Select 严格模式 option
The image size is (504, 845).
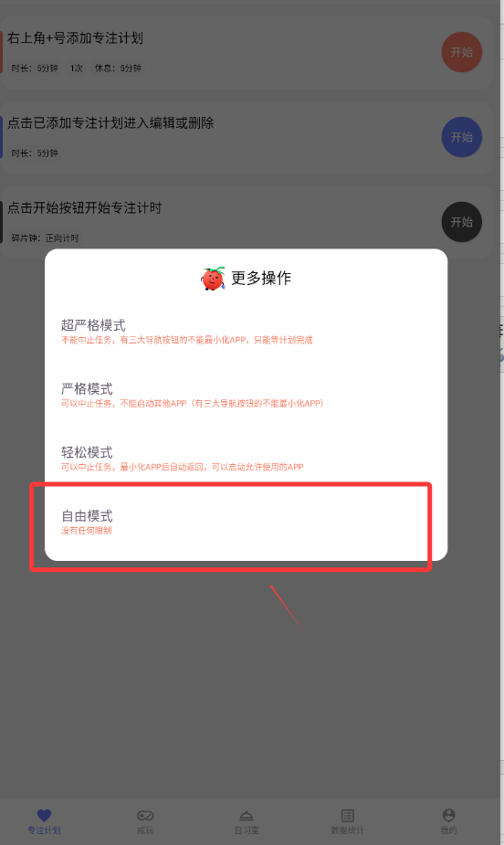click(x=247, y=396)
